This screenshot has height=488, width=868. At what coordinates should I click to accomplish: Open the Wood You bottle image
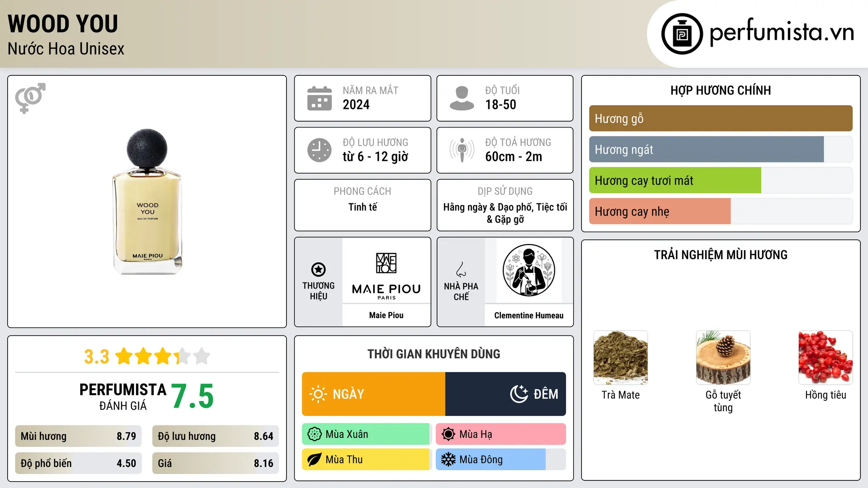pos(147,201)
